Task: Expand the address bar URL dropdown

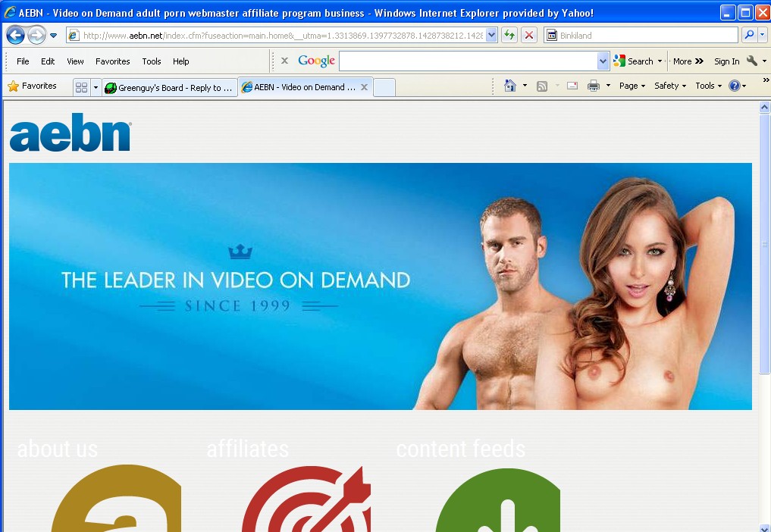Action: tap(491, 35)
